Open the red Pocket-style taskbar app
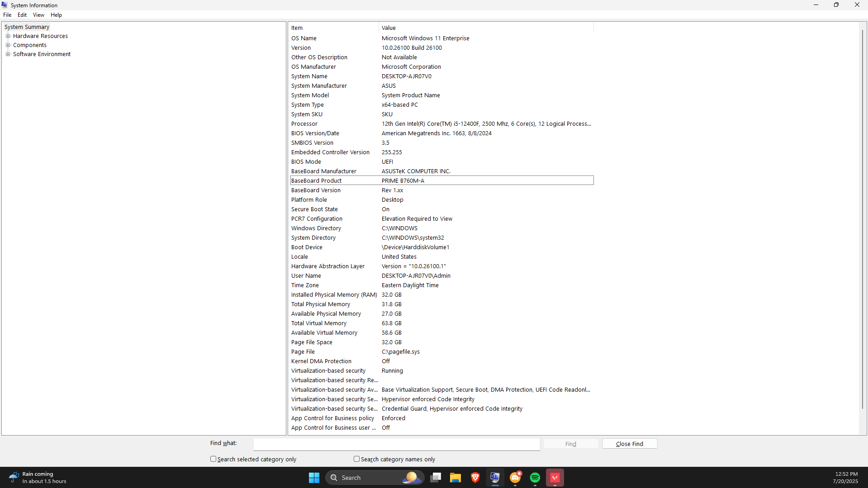This screenshot has width=868, height=488. tap(555, 478)
